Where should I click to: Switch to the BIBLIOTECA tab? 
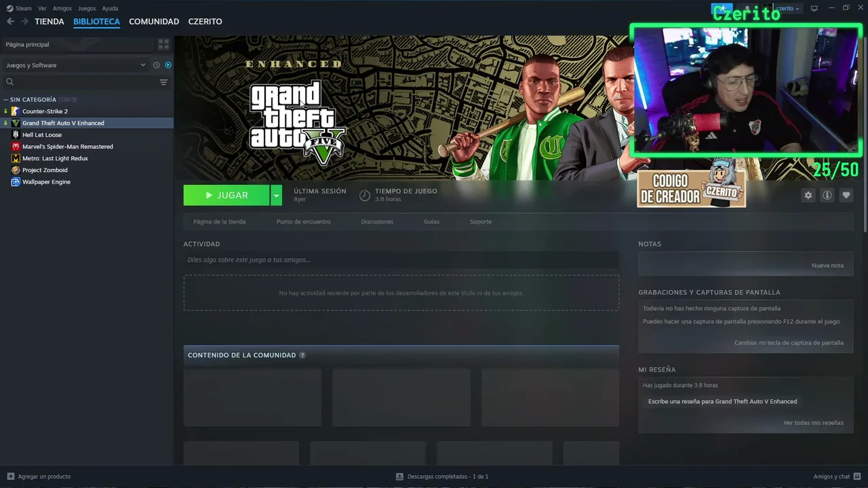96,22
